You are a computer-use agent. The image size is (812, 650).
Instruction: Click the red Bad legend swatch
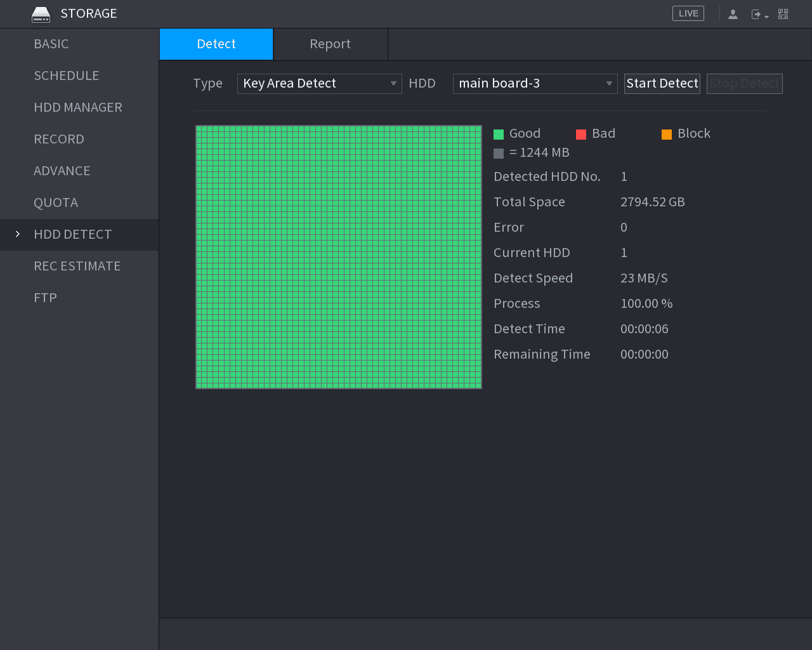point(581,134)
